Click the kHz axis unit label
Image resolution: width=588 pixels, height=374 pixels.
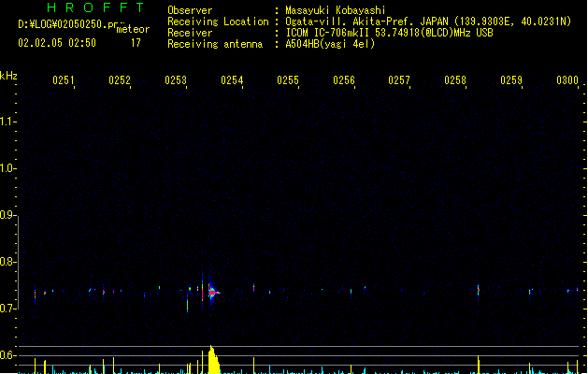(8, 76)
